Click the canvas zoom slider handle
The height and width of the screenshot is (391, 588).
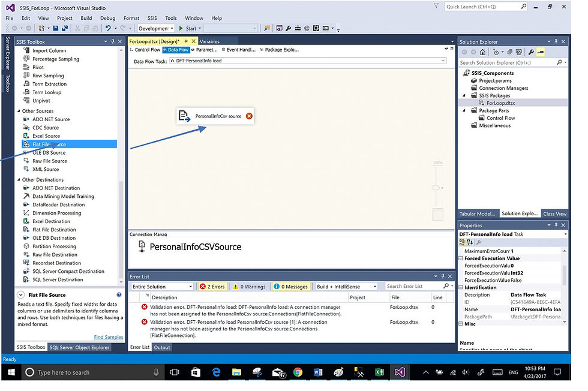coord(437,188)
